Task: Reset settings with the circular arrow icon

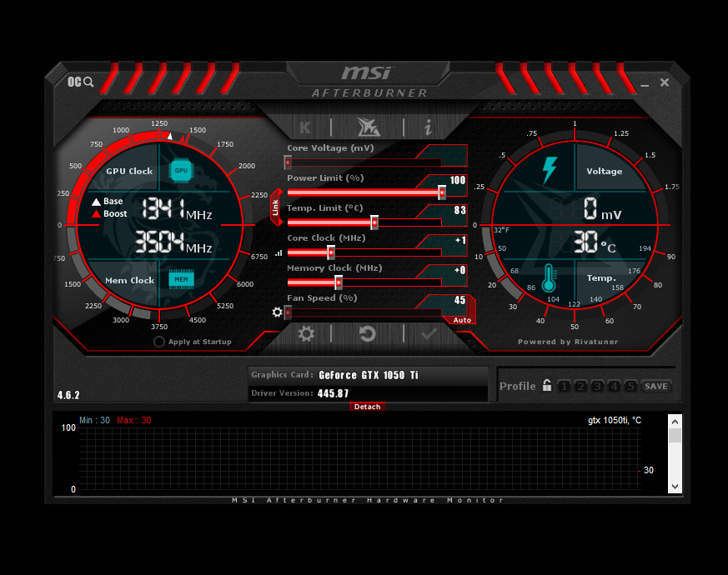Action: (367, 333)
